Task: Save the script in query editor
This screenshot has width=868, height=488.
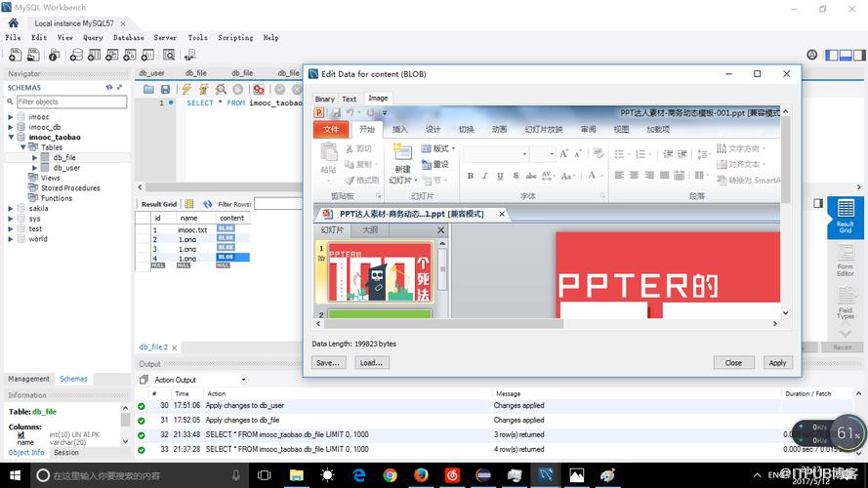Action: tap(165, 89)
